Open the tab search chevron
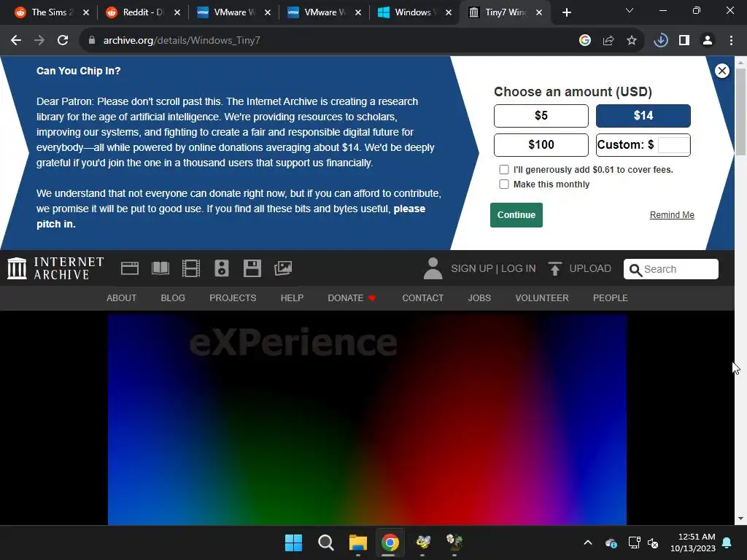Viewport: 747px width, 560px height. pyautogui.click(x=630, y=10)
